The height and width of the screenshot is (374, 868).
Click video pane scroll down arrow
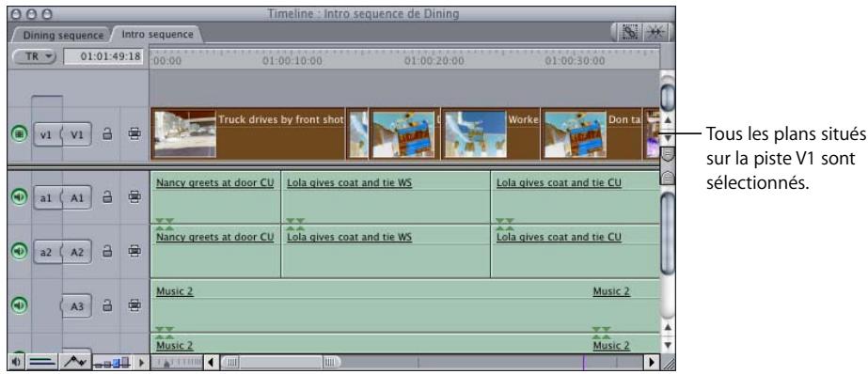pos(668,138)
